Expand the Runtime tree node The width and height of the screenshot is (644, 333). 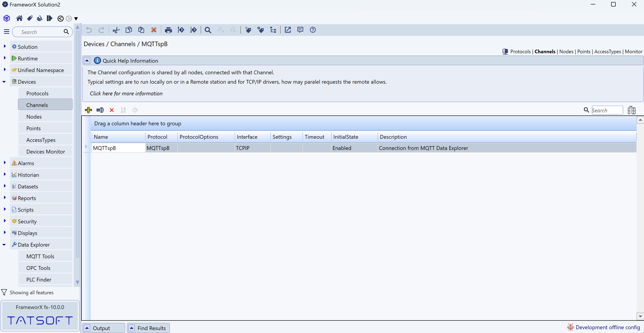point(4,58)
